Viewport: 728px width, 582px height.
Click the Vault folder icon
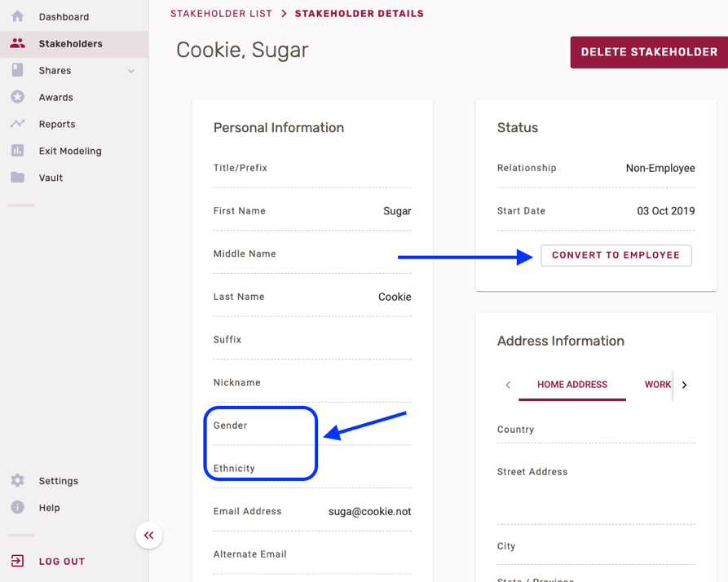tap(17, 178)
